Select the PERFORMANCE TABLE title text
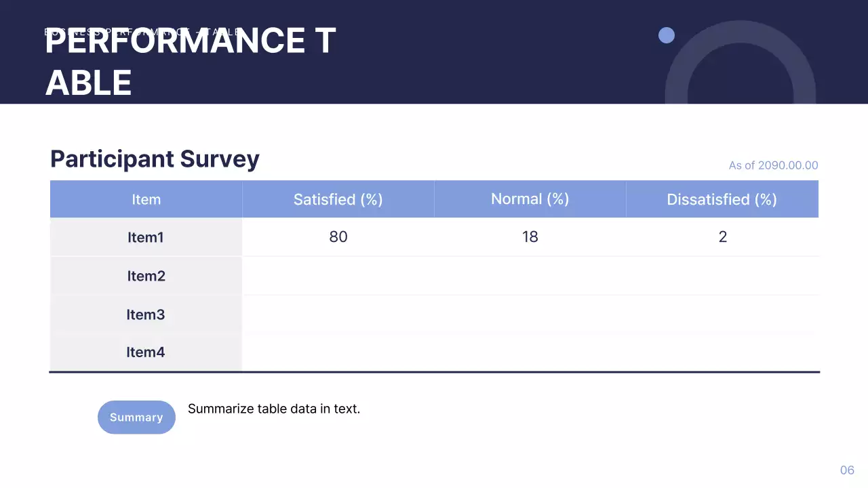The width and height of the screenshot is (868, 488). tap(190, 61)
